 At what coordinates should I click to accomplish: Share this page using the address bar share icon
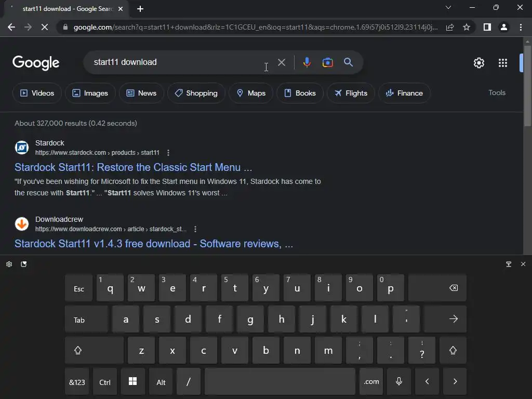[x=450, y=27]
